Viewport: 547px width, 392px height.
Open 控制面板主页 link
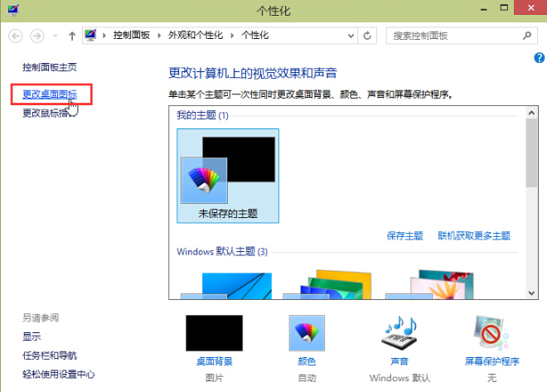click(50, 66)
